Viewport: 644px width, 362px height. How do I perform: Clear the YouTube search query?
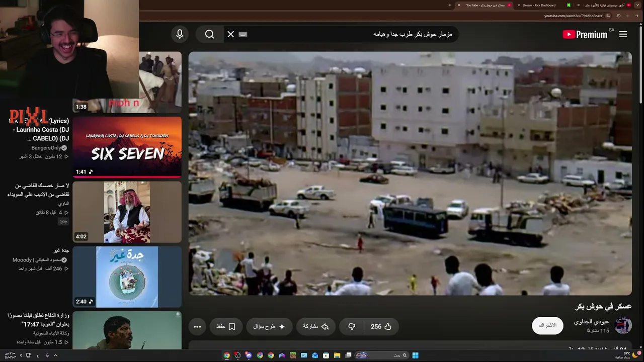[230, 34]
